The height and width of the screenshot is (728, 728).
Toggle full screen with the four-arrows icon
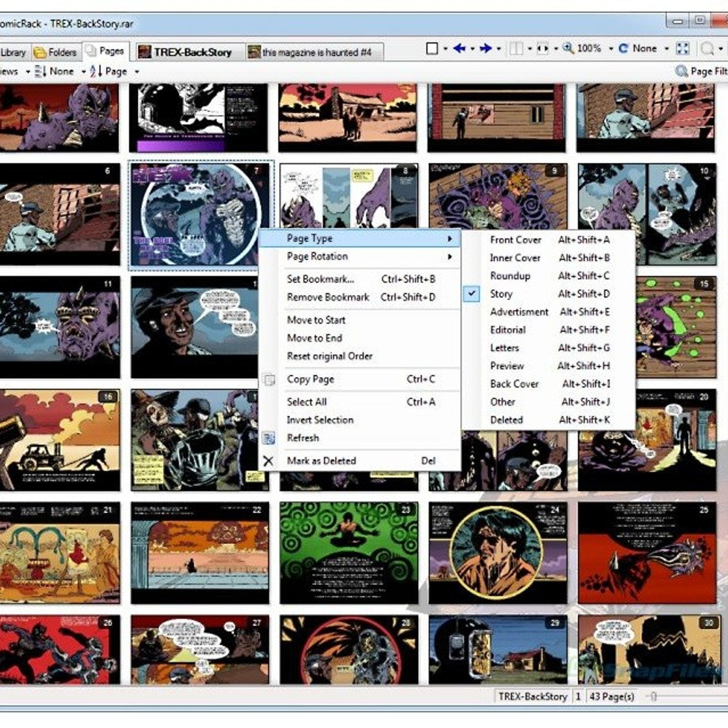coord(682,48)
